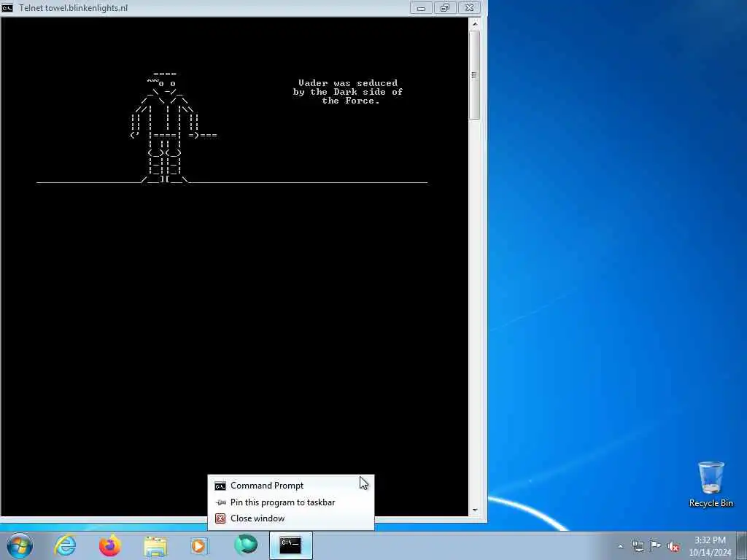Click the muted volume tray icon
The image size is (747, 560).
673,547
